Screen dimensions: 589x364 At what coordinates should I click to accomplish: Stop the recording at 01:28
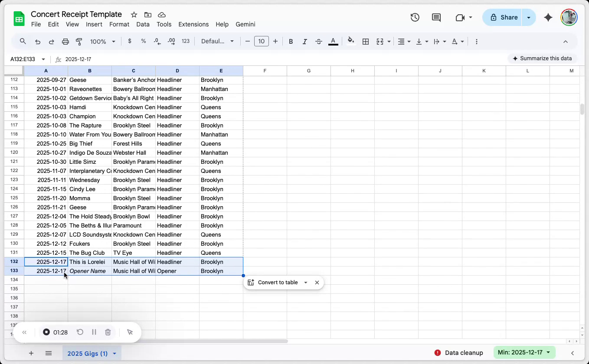pos(46,332)
